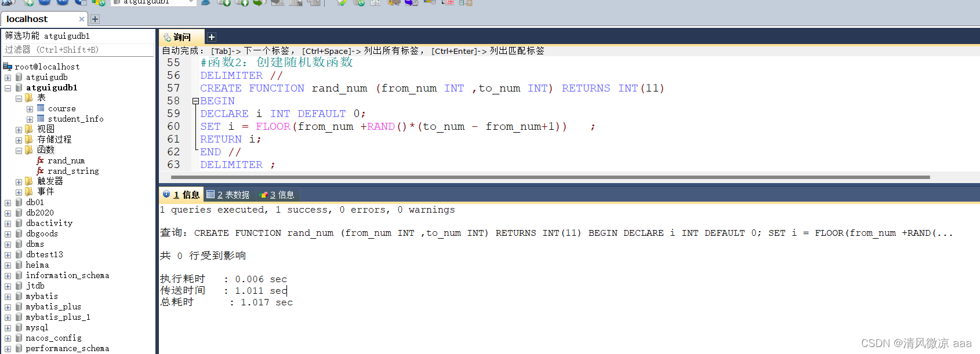Viewport: 980px width, 354px height.
Task: Select the dbtest13 database
Action: coord(45,254)
